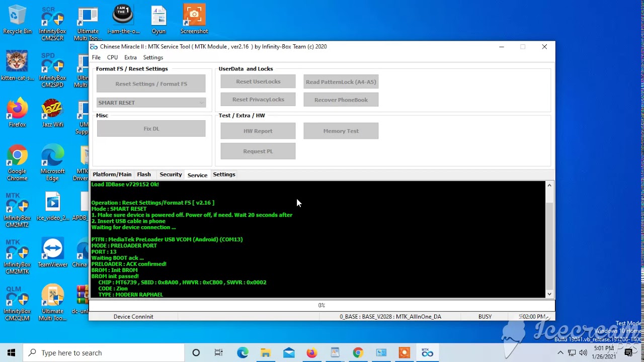Select the Service tab
This screenshot has height=362, width=644.
click(x=197, y=175)
